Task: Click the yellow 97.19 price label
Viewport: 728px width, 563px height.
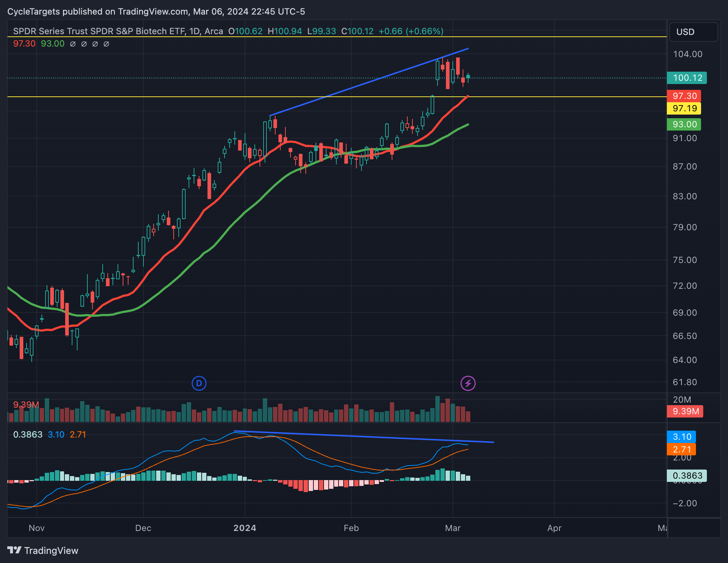Action: click(684, 108)
